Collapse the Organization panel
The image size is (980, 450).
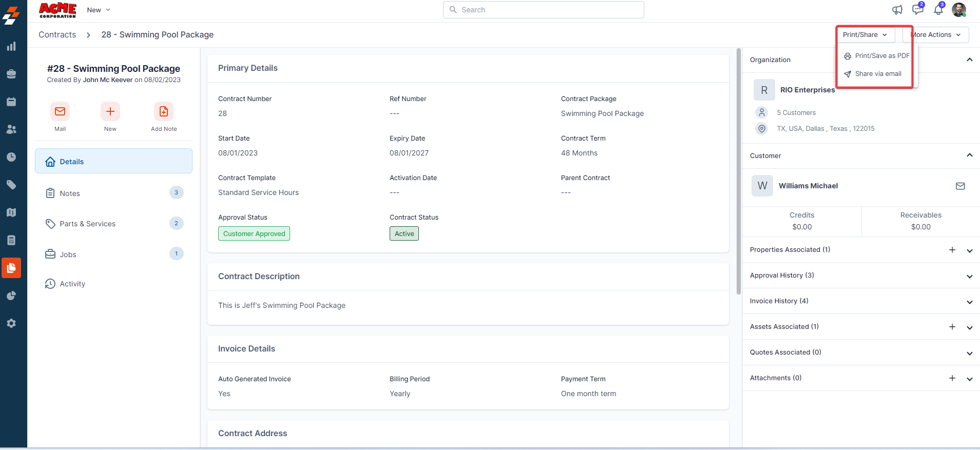click(x=969, y=60)
